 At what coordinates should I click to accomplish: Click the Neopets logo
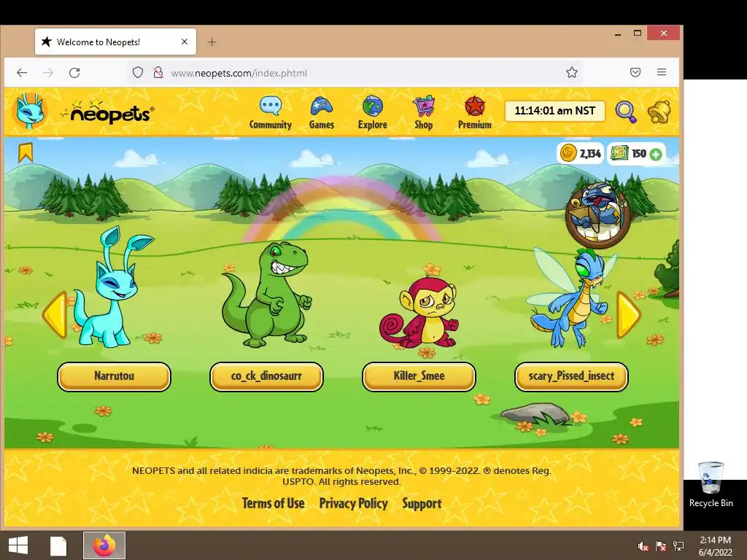[x=108, y=112]
